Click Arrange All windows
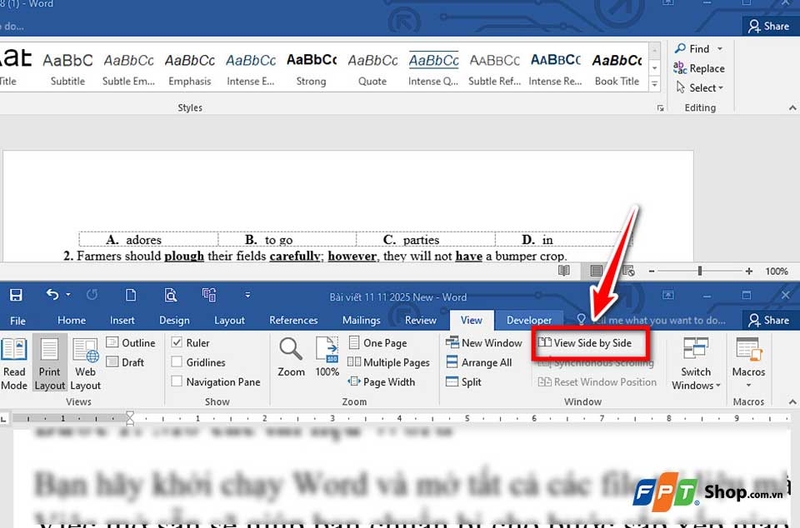The height and width of the screenshot is (528, 800). coord(479,362)
